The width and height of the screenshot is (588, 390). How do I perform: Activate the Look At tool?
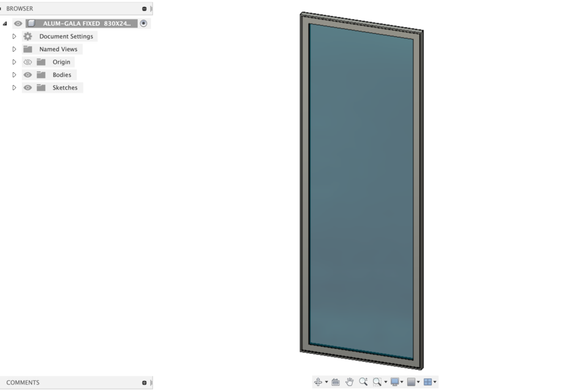coord(336,381)
